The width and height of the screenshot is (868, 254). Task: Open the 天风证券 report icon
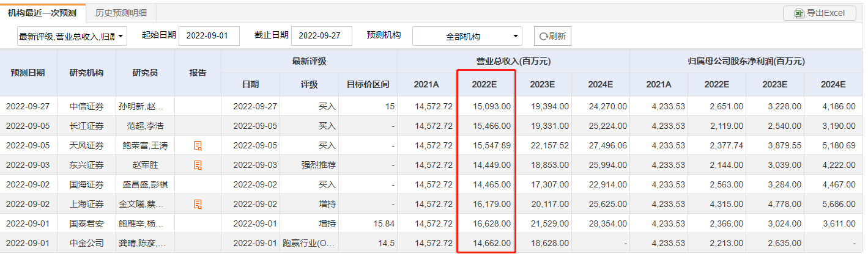(198, 145)
